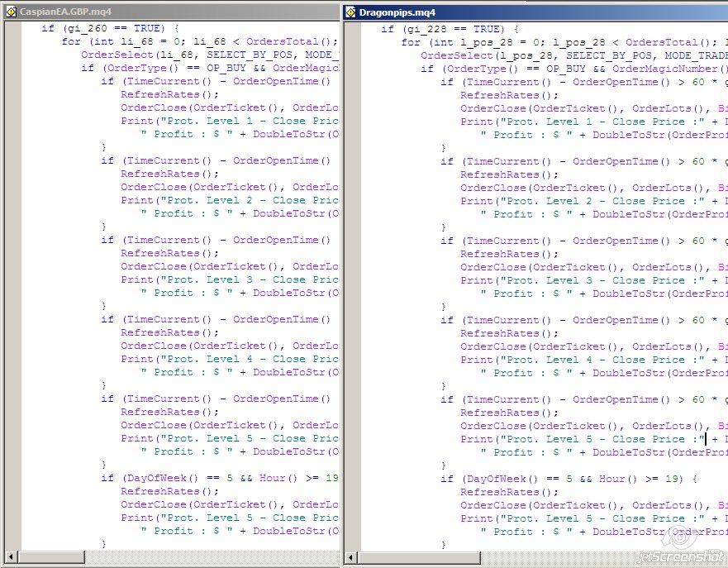Screen dimensions: 728x568
Task: Click 'Prot. Level 1' Print line in CaspianEA
Action: [230, 122]
